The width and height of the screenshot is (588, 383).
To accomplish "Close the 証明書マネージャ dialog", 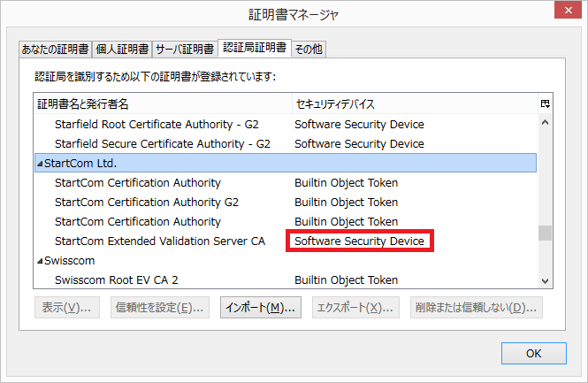I will tap(568, 10).
